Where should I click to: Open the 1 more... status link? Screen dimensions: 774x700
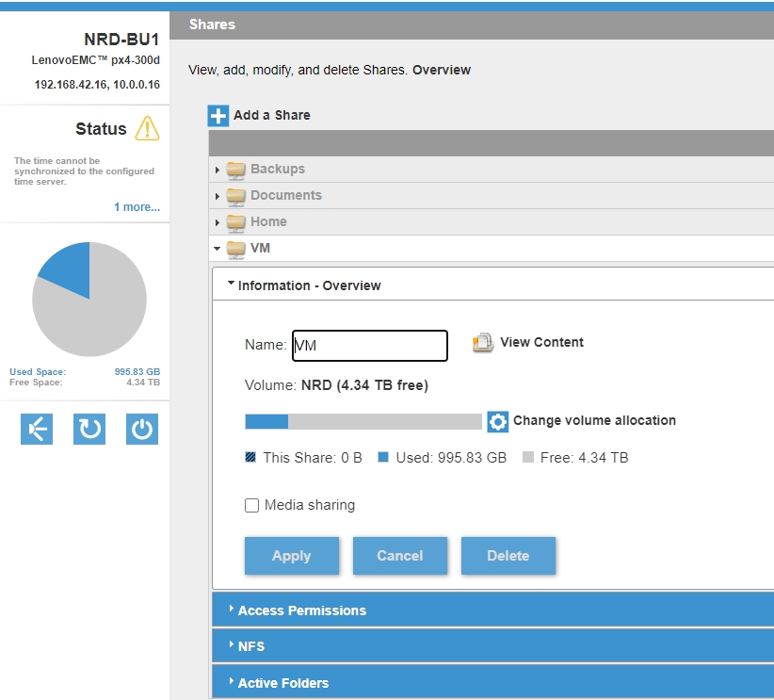(137, 207)
